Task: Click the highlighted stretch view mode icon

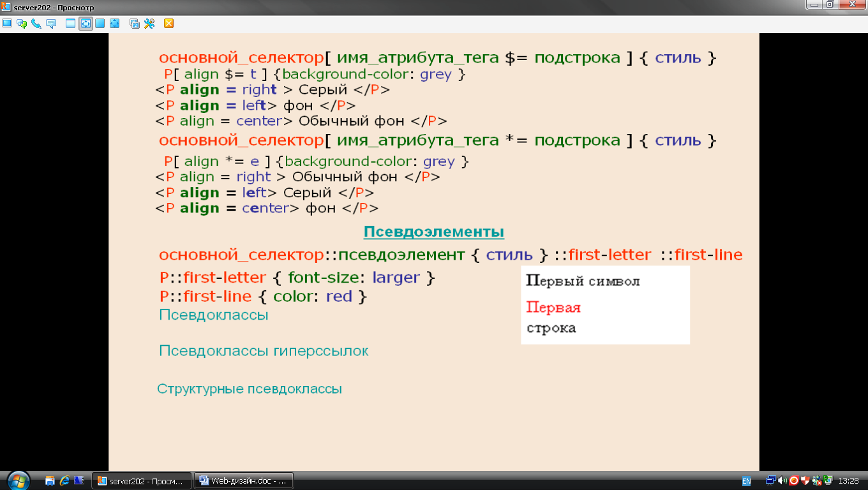Action: point(86,24)
